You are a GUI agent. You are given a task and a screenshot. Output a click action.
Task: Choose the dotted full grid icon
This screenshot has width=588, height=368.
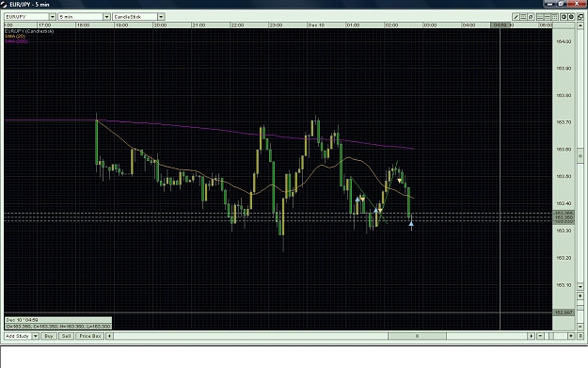pyautogui.click(x=555, y=17)
